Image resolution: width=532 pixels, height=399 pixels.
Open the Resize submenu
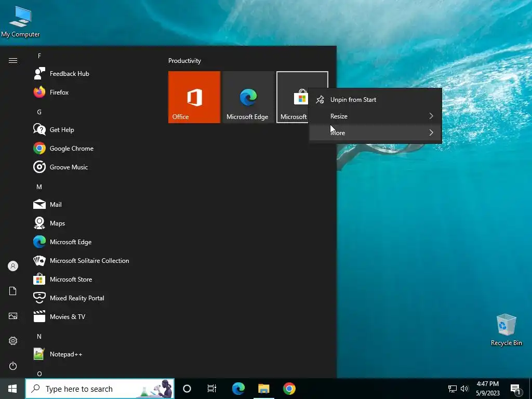click(376, 116)
